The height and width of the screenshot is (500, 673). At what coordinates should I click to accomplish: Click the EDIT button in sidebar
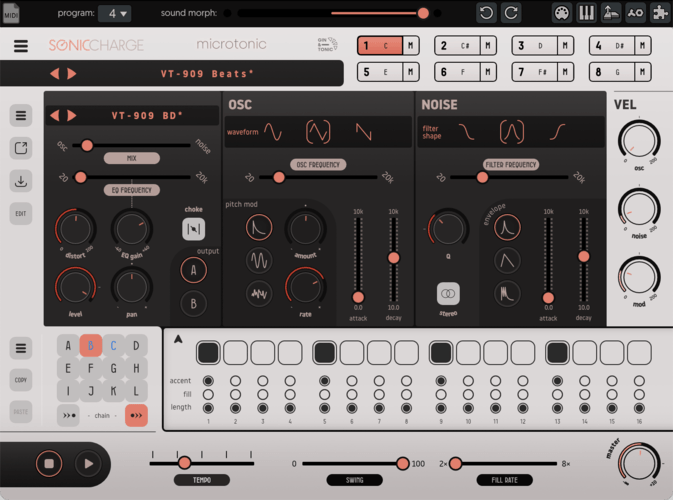click(21, 213)
